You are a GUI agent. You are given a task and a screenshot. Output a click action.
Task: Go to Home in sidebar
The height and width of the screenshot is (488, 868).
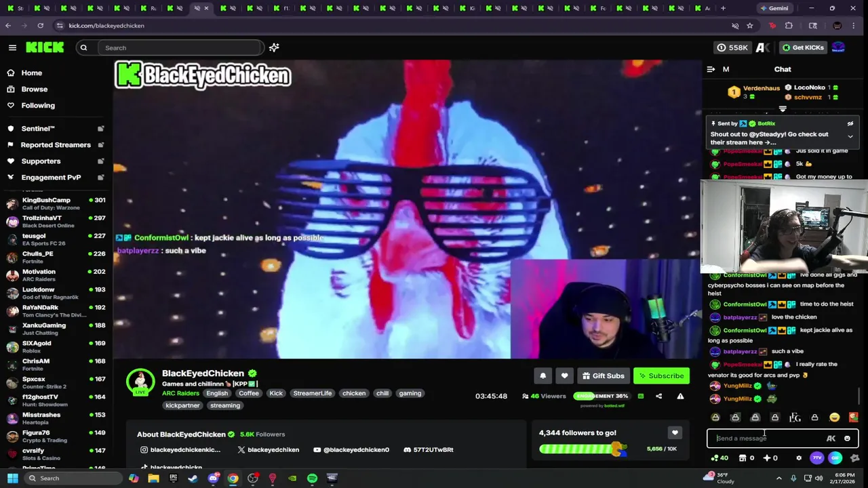[x=31, y=73]
